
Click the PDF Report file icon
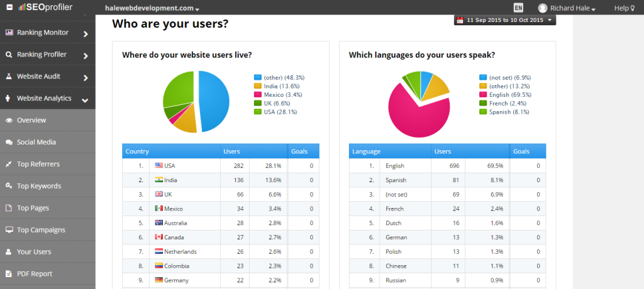9,274
